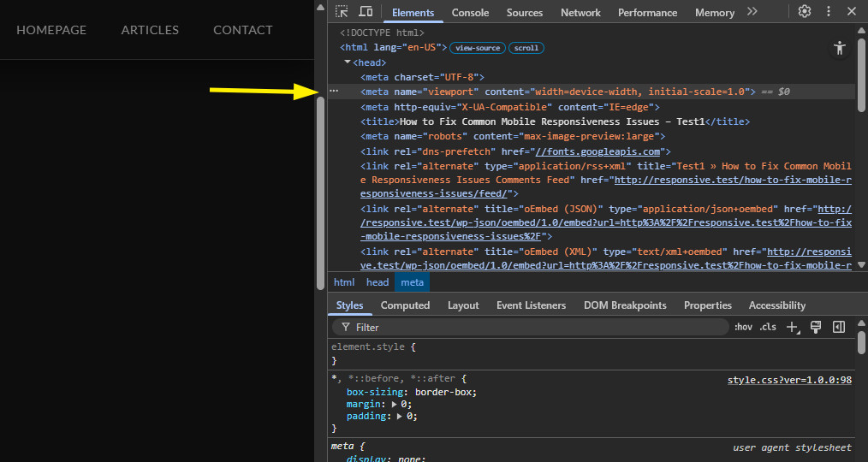Select the Styles subtab
The width and height of the screenshot is (868, 462).
(349, 305)
